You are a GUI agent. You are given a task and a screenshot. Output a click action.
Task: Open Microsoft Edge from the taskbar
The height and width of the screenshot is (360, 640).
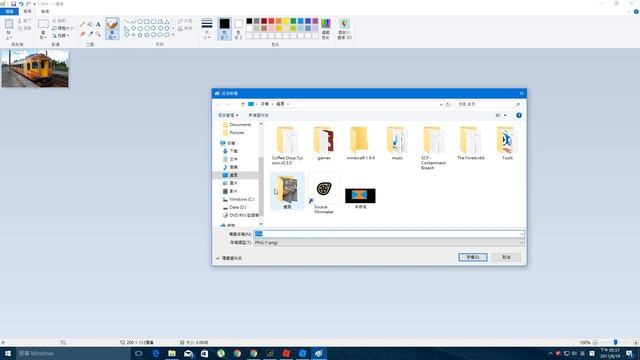coord(156,353)
